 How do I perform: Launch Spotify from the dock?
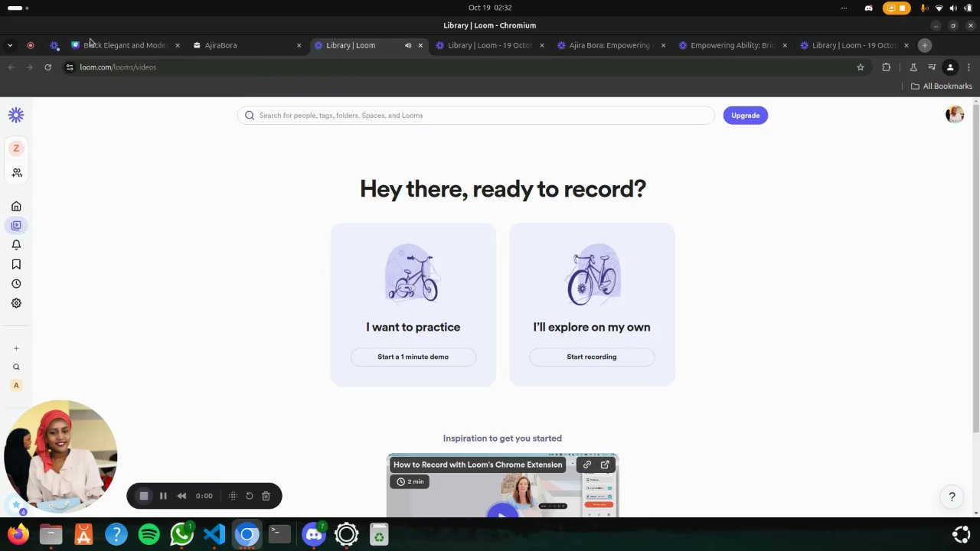[149, 534]
